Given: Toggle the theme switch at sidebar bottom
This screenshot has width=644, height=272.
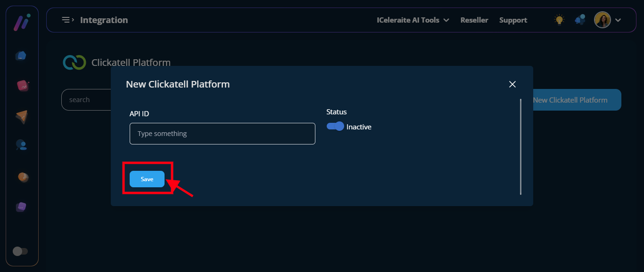Looking at the screenshot, I should (x=20, y=251).
